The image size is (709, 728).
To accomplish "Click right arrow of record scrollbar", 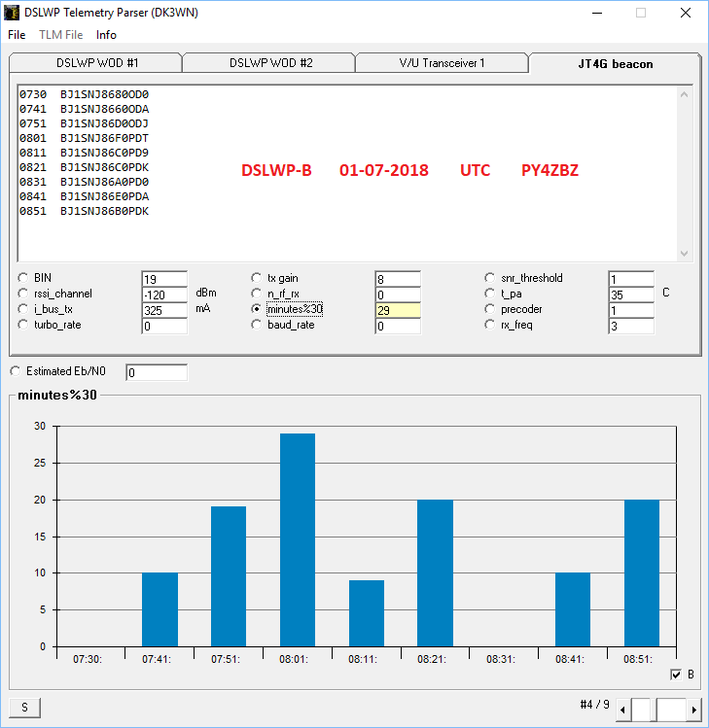I will click(x=693, y=711).
